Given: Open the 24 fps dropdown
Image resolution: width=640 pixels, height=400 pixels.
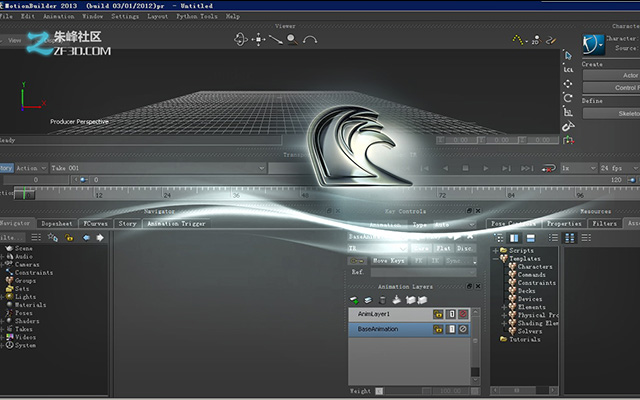Looking at the screenshot, I should 619,168.
